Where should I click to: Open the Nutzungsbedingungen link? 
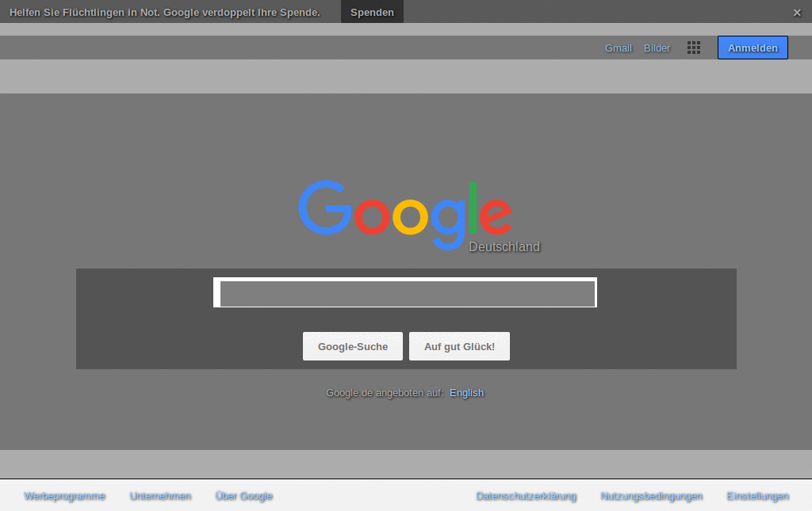tap(652, 496)
